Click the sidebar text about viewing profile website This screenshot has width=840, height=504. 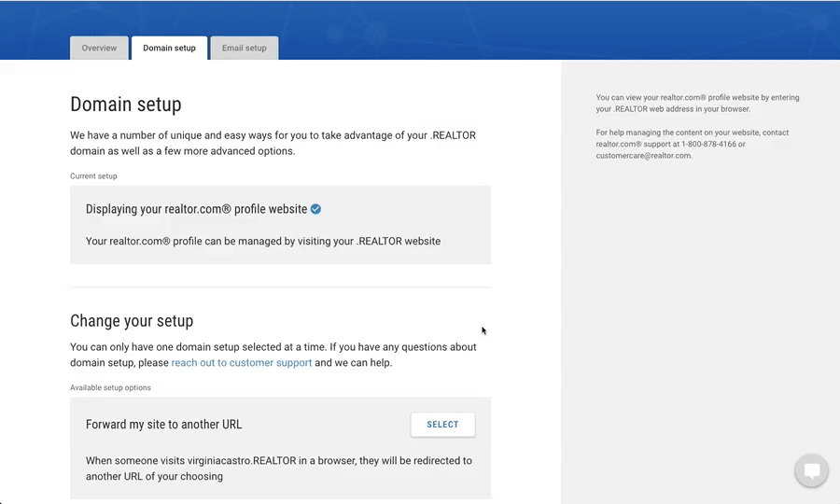click(697, 103)
